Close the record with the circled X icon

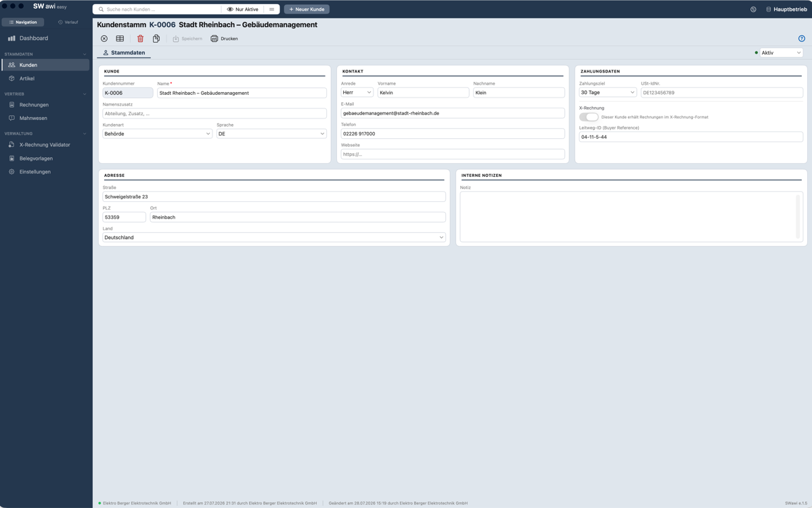pos(104,39)
